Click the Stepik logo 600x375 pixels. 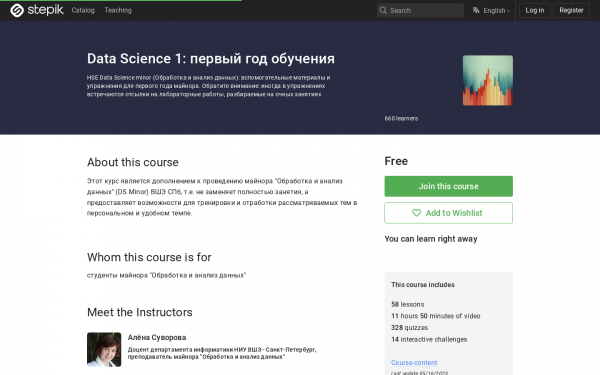(37, 10)
